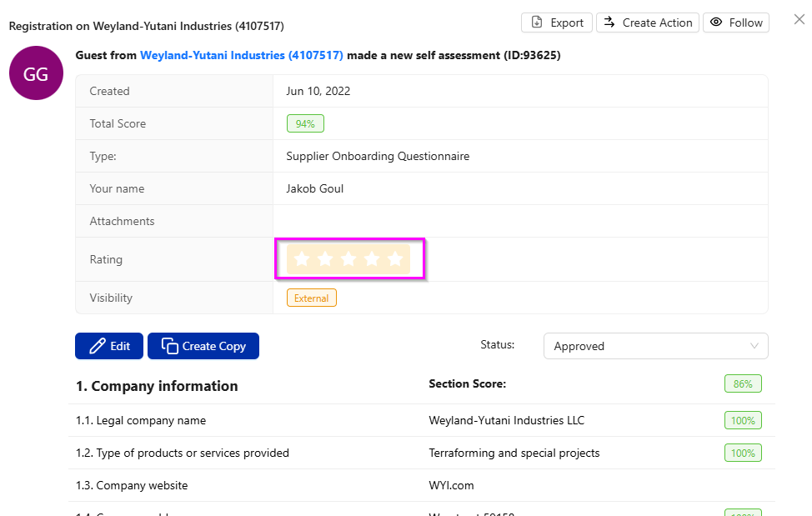Click the Section Score: label
Screen dimensions: 812x516
[467, 384]
